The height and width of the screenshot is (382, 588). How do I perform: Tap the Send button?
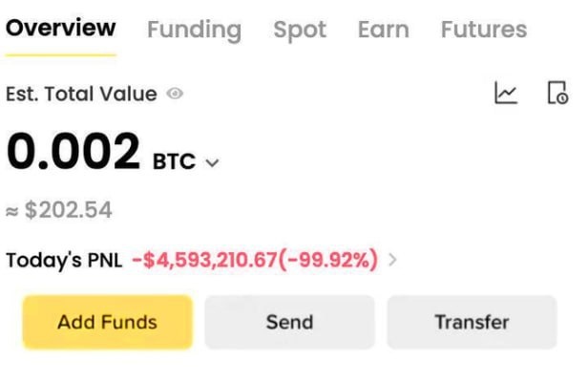coord(289,323)
